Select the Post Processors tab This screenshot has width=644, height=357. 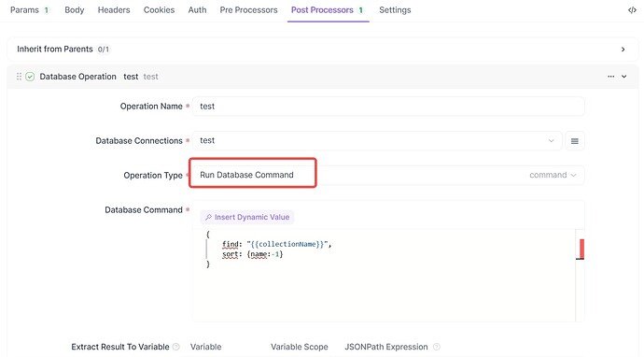[x=328, y=10]
